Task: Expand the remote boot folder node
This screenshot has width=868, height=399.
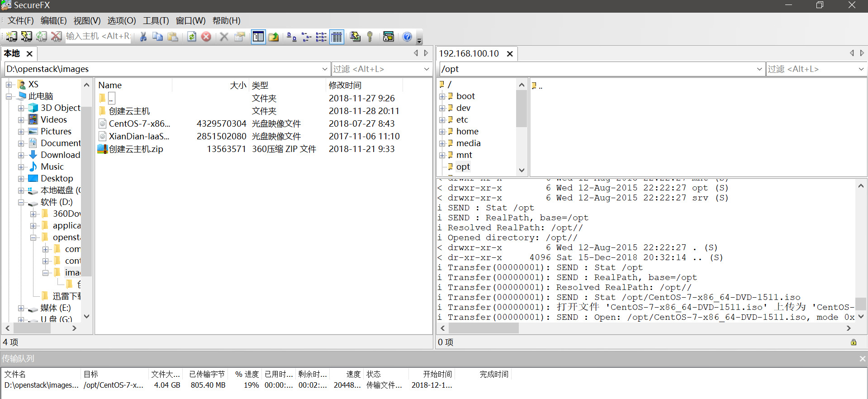Action: pos(442,96)
